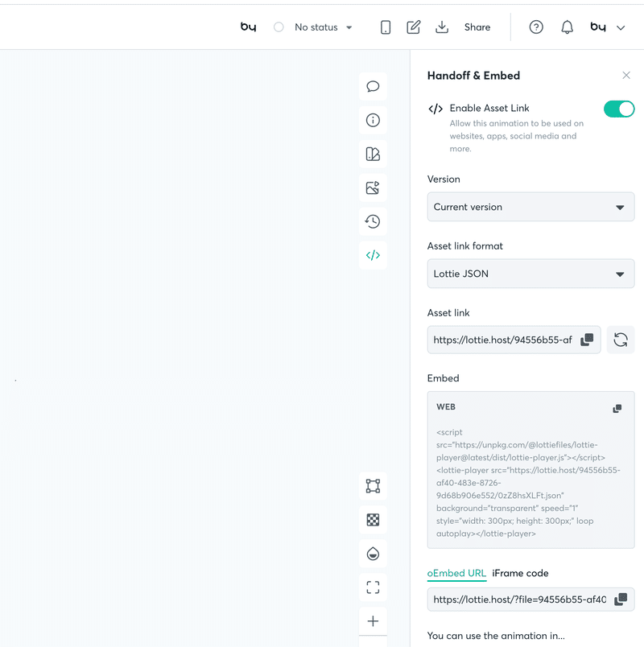Viewport: 644px width, 647px height.
Task: Expand the account menu chevron
Action: (621, 28)
